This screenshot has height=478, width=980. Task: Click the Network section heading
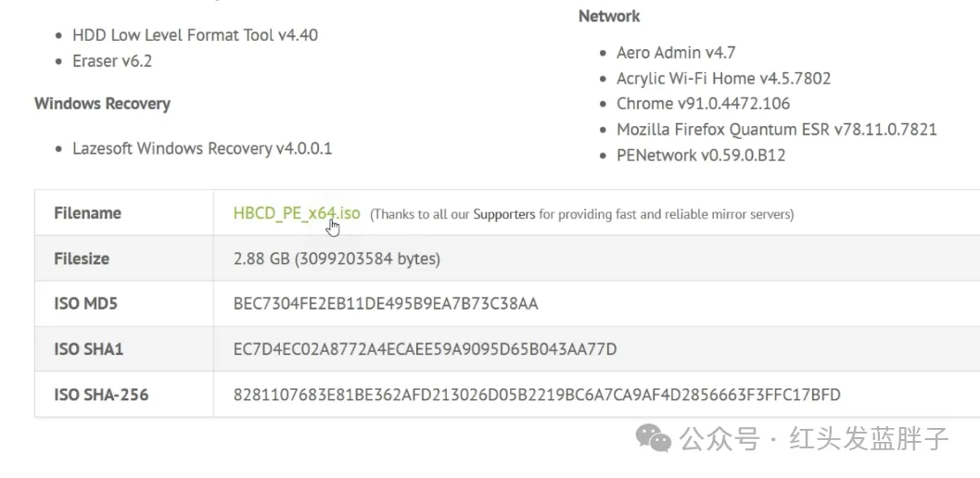click(x=608, y=16)
